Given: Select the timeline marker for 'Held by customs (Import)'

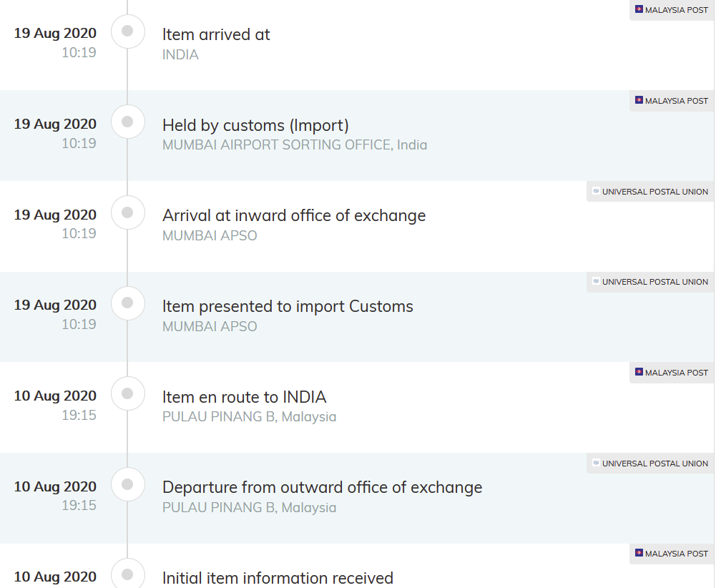Looking at the screenshot, I should click(128, 122).
